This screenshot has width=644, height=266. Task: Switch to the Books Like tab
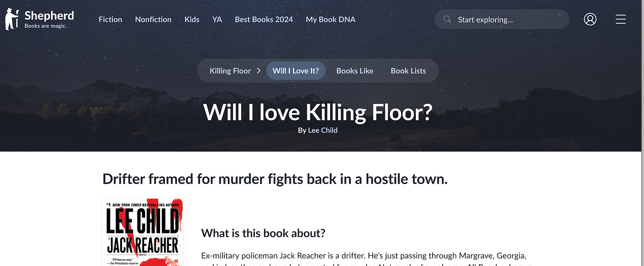pyautogui.click(x=355, y=71)
